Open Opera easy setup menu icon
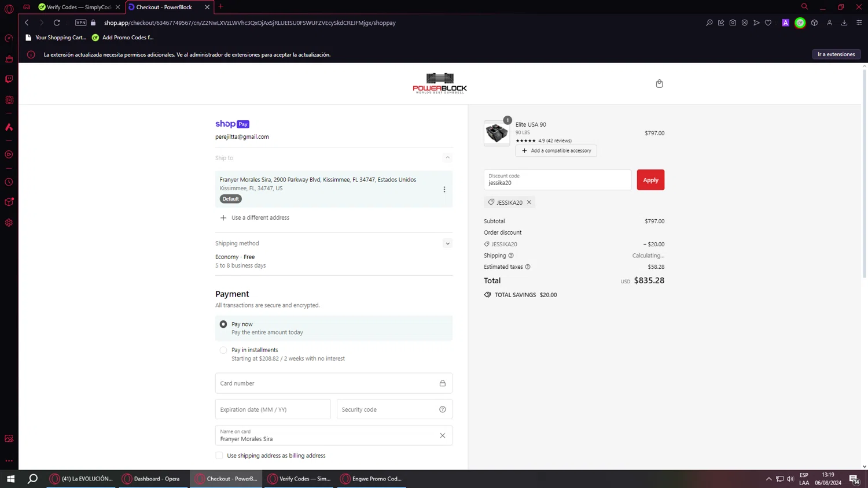The height and width of the screenshot is (488, 868). (859, 23)
